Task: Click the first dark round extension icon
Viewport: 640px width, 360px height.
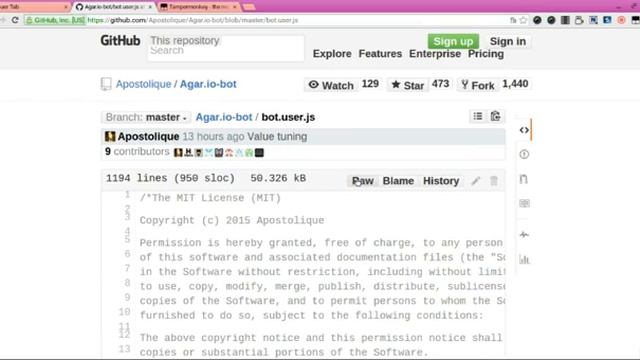Action: (x=537, y=20)
